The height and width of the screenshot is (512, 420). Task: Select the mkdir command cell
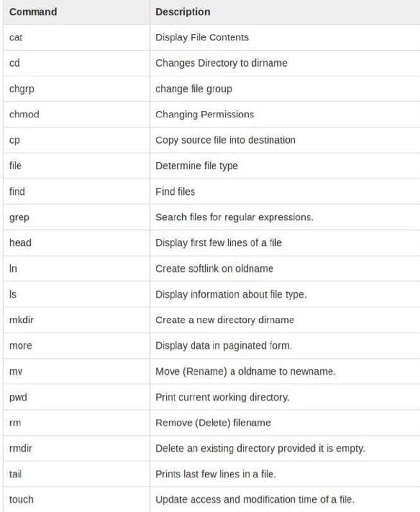pyautogui.click(x=21, y=320)
